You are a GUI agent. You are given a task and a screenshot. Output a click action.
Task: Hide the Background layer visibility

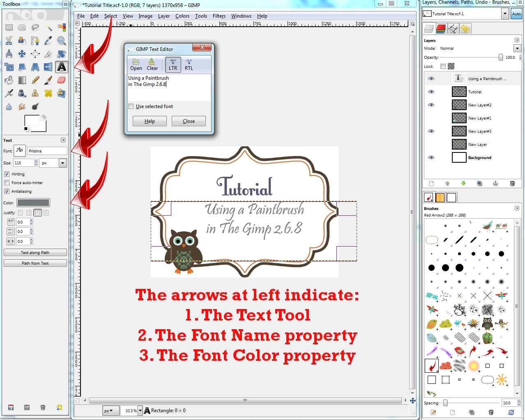pos(431,157)
